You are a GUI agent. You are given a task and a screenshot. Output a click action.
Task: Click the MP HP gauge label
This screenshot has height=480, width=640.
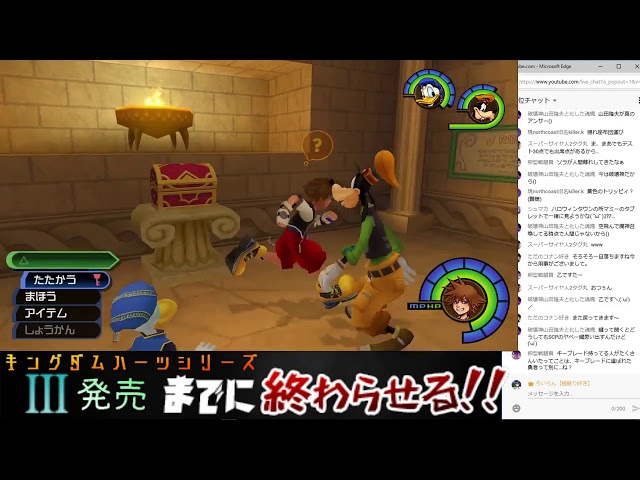point(424,306)
